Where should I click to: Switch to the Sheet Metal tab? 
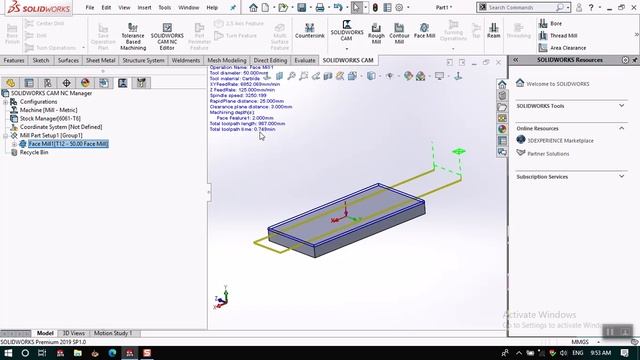tap(100, 60)
